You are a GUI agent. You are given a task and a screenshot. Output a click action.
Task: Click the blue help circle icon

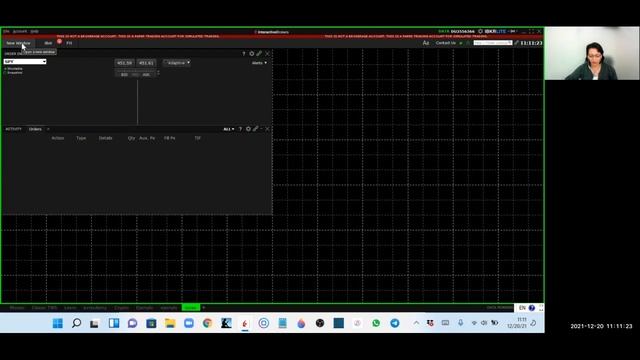point(532,308)
